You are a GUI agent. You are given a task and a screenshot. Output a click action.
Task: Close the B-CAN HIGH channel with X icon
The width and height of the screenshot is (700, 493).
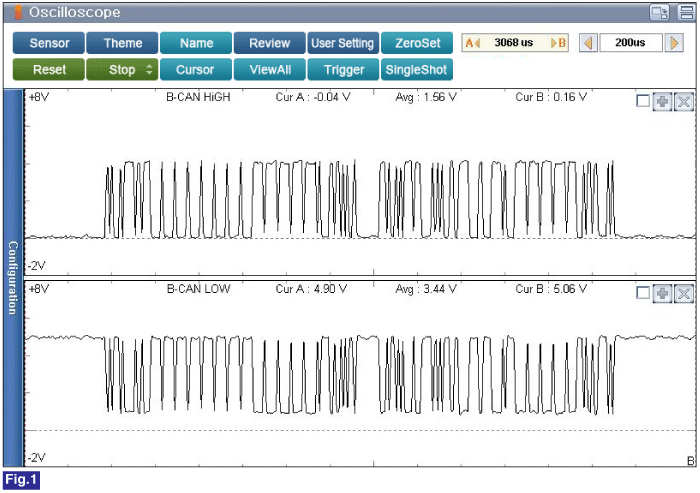coord(683,101)
